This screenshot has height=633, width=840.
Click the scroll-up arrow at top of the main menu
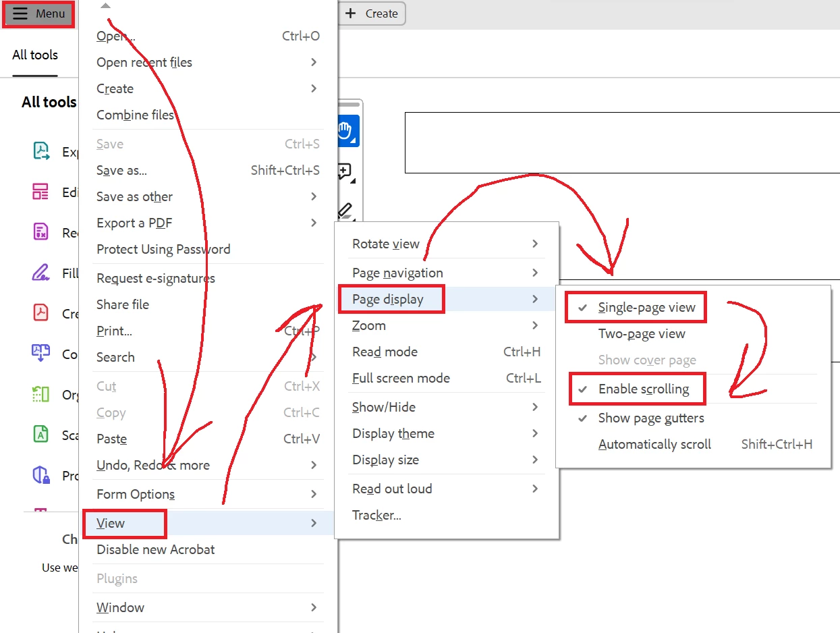tap(105, 5)
